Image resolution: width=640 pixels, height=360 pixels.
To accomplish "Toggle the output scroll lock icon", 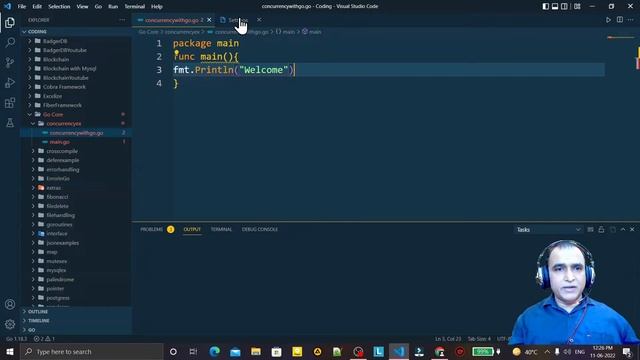I will [601, 229].
